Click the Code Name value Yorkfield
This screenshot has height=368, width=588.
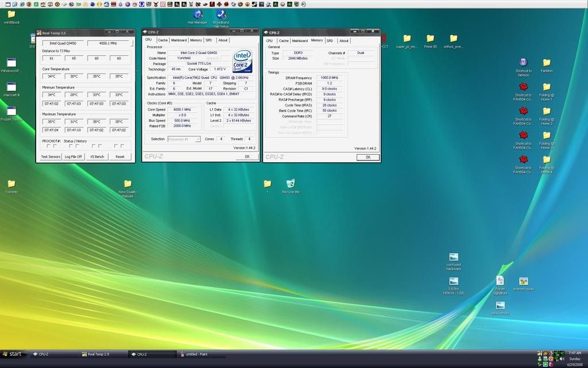[x=184, y=58]
